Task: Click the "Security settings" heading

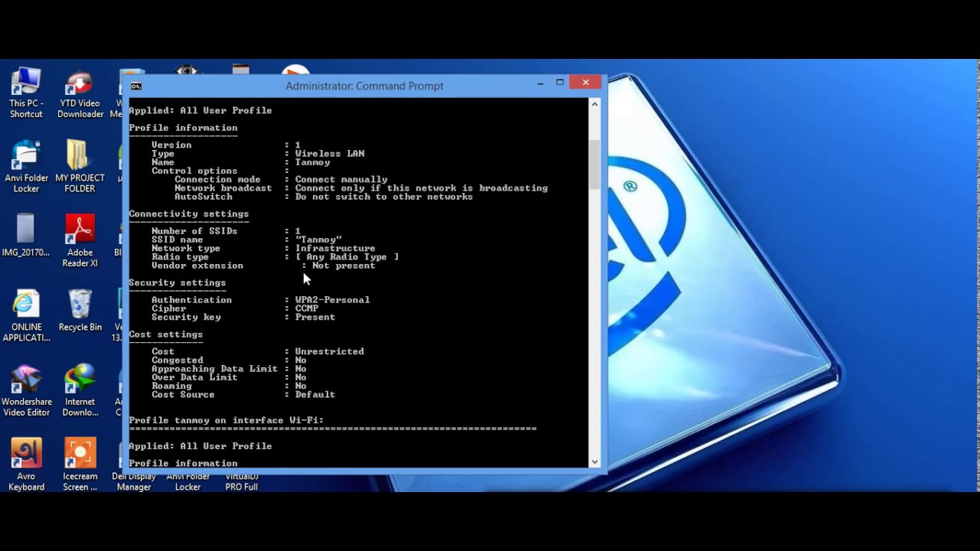Action: pos(177,282)
